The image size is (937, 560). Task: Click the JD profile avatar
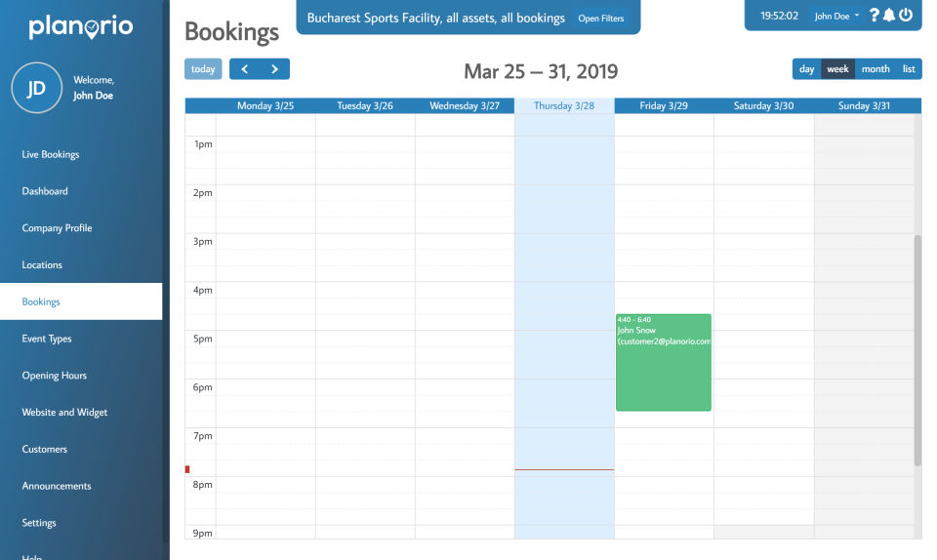(x=36, y=89)
